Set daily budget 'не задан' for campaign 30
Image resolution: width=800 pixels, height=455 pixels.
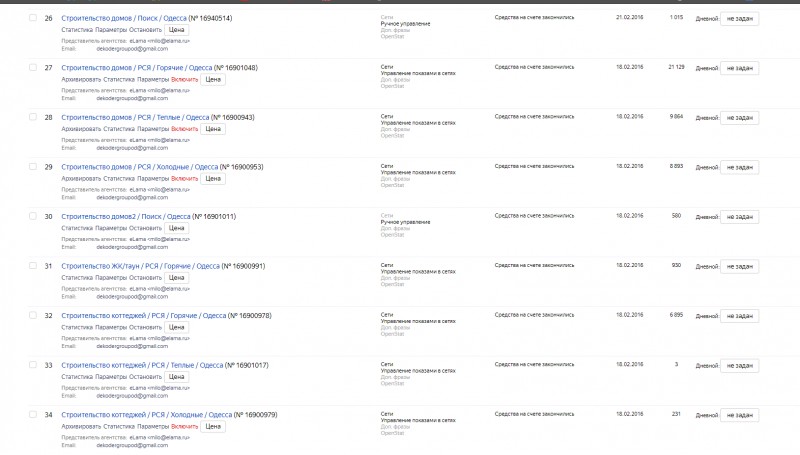tap(739, 217)
